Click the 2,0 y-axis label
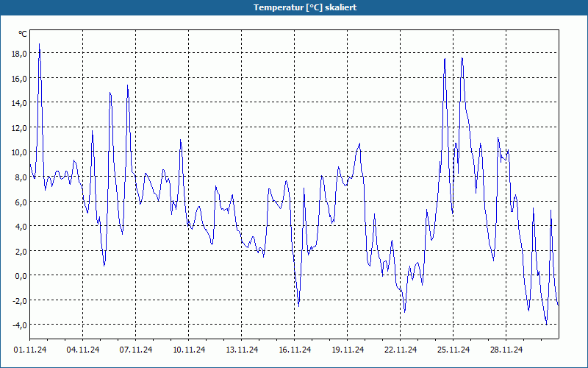 (x=21, y=251)
